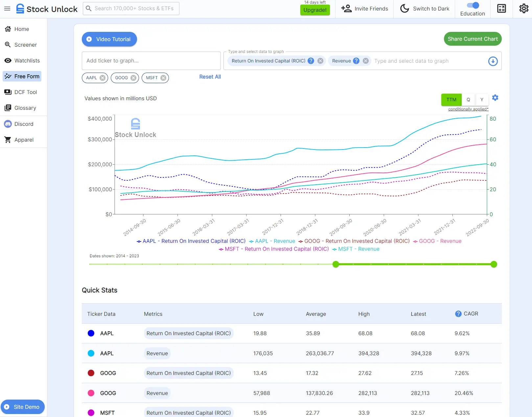This screenshot has height=417, width=532.
Task: Click the Share Current Chart button
Action: [472, 39]
